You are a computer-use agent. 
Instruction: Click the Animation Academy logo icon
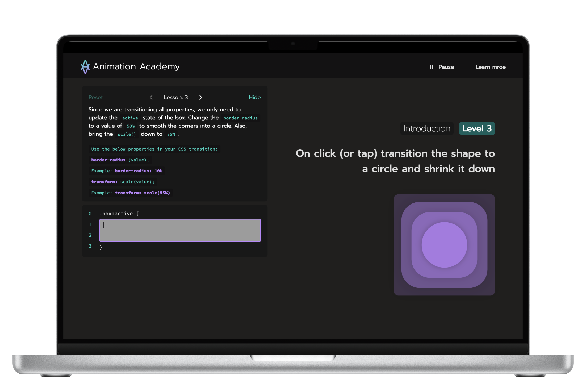[x=85, y=67]
